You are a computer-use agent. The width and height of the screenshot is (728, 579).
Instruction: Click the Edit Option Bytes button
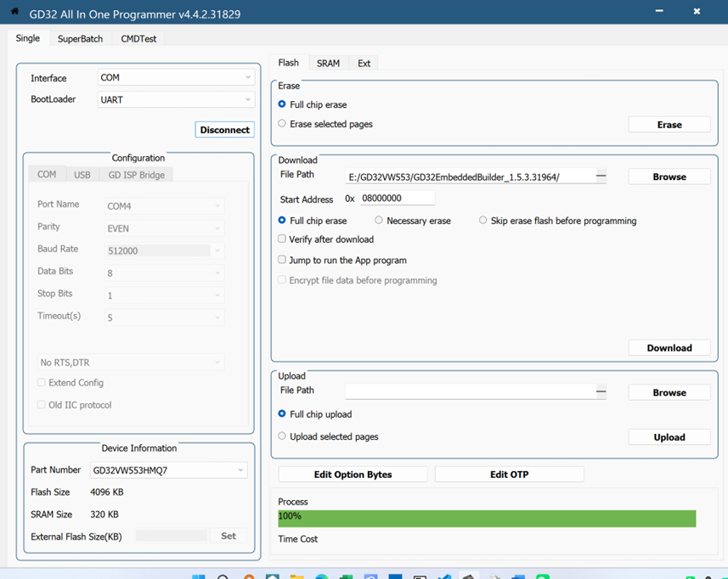tap(353, 475)
